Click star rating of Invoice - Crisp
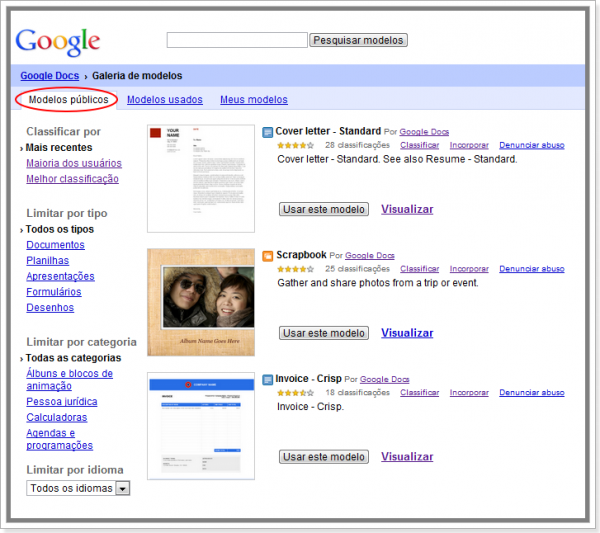Image resolution: width=600 pixels, height=533 pixels. click(x=295, y=393)
